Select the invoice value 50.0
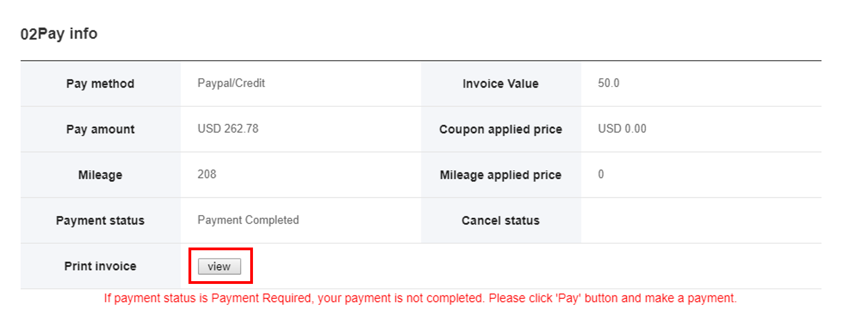Image resolution: width=868 pixels, height=328 pixels. (x=608, y=83)
